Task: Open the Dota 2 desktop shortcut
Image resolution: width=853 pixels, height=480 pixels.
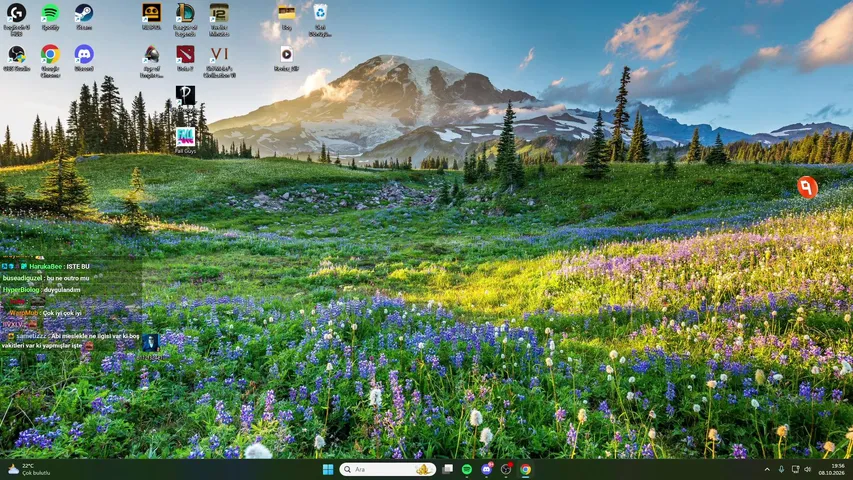Action: tap(185, 58)
